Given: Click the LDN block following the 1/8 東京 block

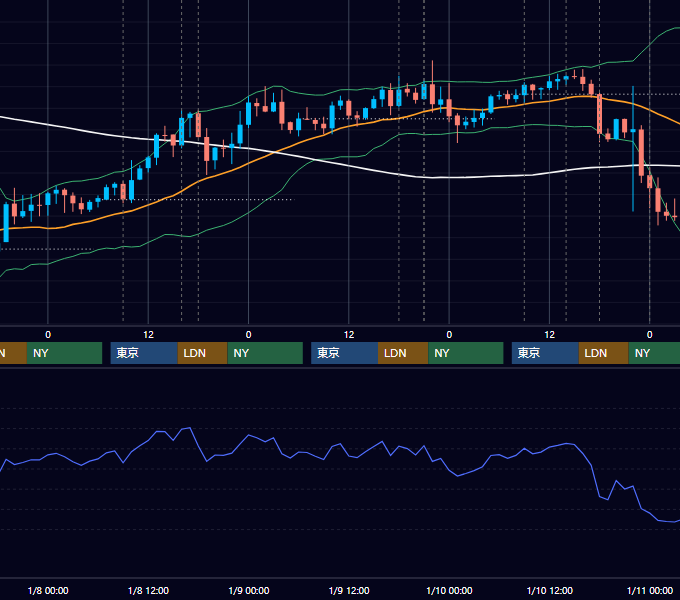Looking at the screenshot, I should click(x=203, y=353).
